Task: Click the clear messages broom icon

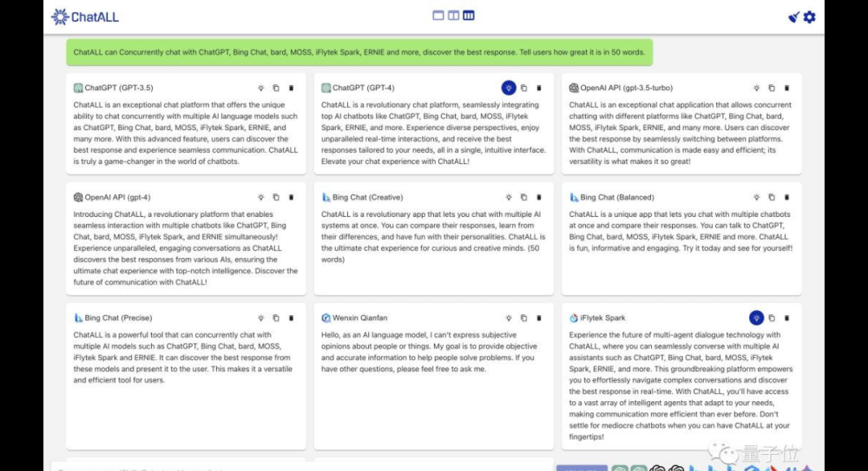Action: [794, 17]
